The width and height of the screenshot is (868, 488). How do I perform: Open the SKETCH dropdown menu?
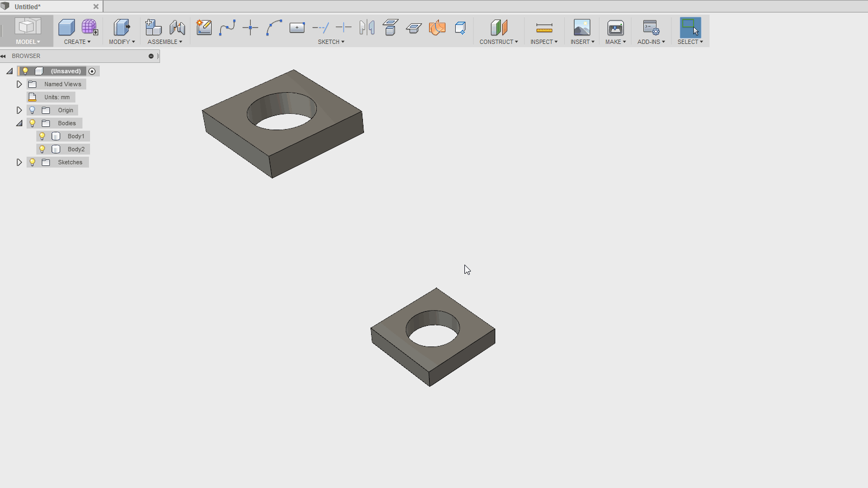pos(331,42)
